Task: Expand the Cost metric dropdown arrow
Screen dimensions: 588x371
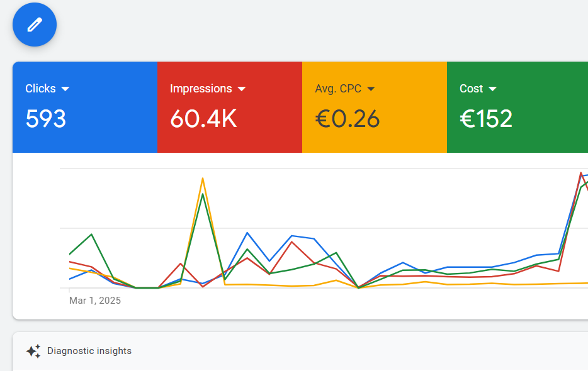Action: [x=492, y=89]
